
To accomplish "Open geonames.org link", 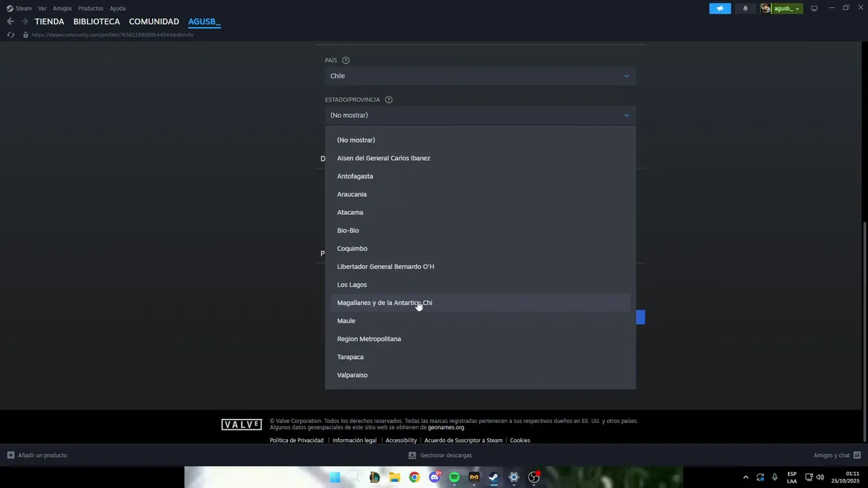I will coord(446,428).
